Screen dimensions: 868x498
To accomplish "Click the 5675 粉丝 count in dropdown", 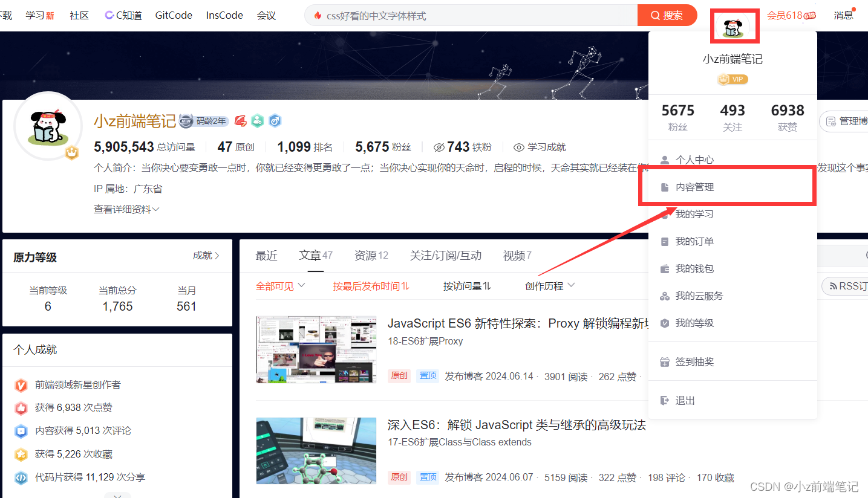I will coord(678,118).
